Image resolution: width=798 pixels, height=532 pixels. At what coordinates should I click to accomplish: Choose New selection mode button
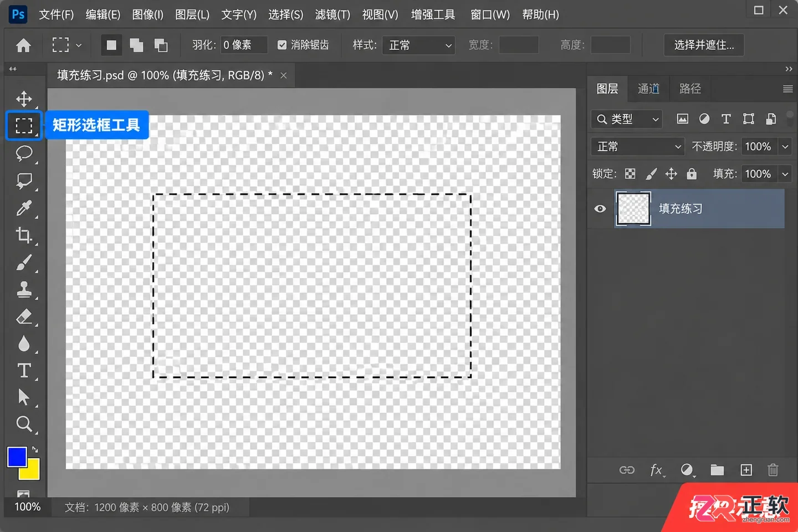(111, 45)
